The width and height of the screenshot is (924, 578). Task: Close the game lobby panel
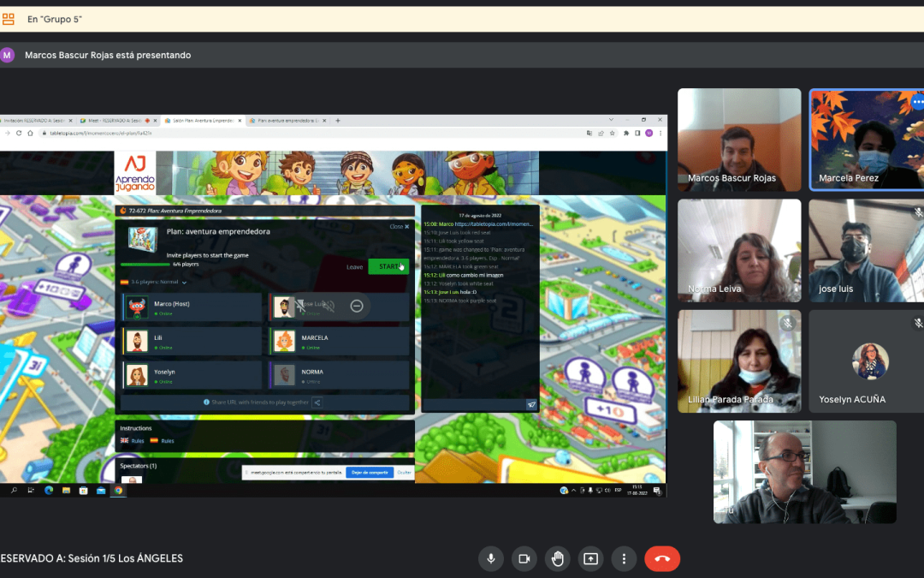tap(399, 226)
